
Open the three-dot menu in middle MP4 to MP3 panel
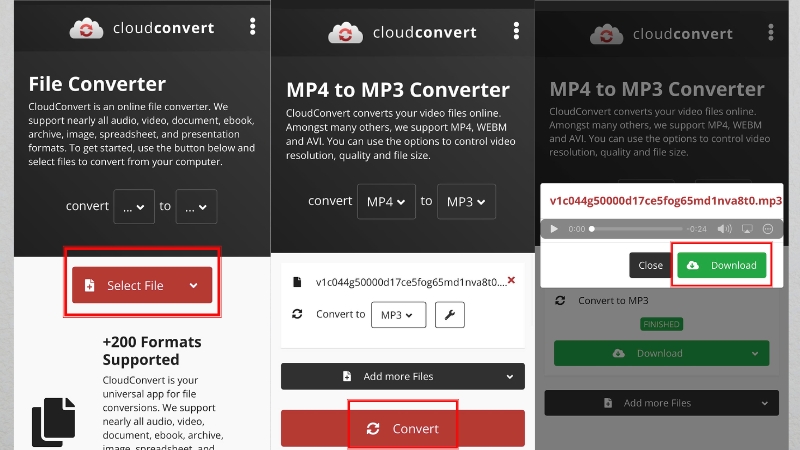tap(516, 31)
